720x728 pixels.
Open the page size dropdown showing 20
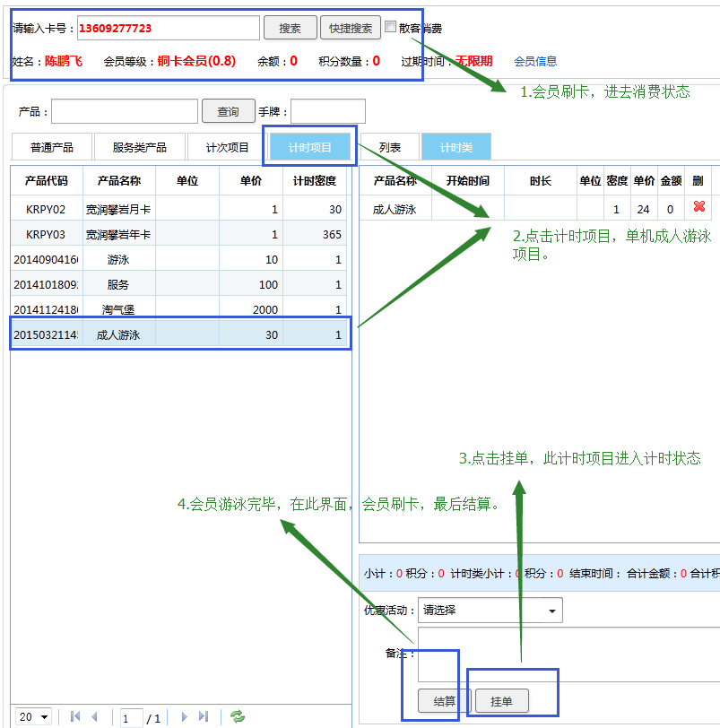[x=34, y=716]
